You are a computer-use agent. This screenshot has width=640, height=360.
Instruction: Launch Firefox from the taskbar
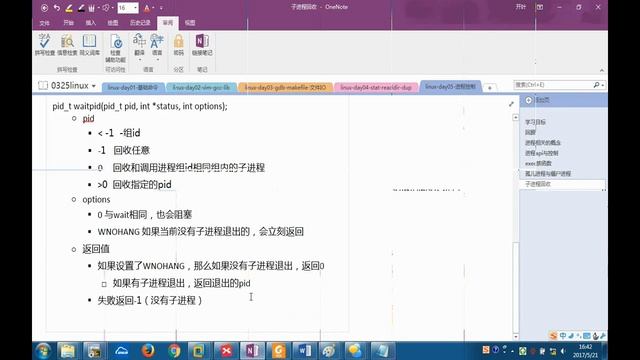tap(148, 351)
